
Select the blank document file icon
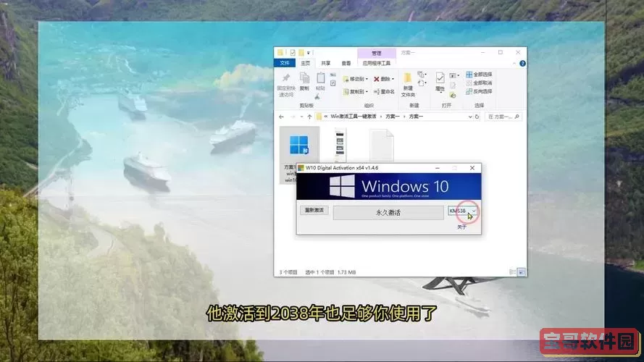click(382, 145)
